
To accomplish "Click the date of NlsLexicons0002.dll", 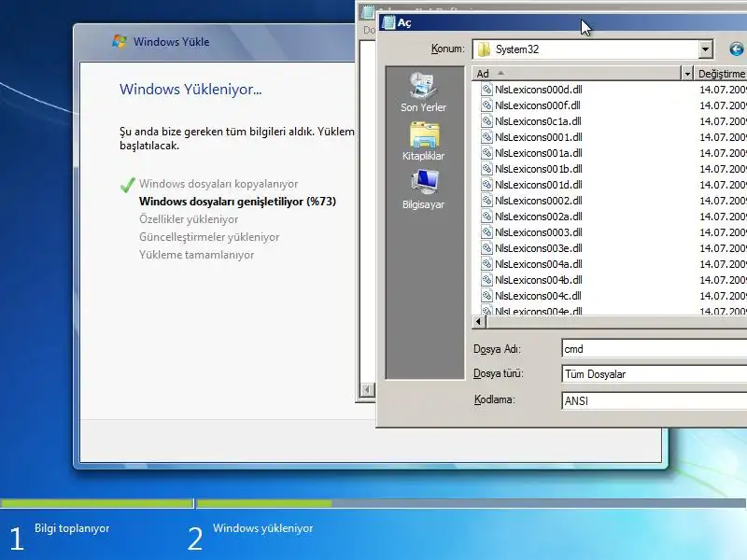I will click(723, 201).
